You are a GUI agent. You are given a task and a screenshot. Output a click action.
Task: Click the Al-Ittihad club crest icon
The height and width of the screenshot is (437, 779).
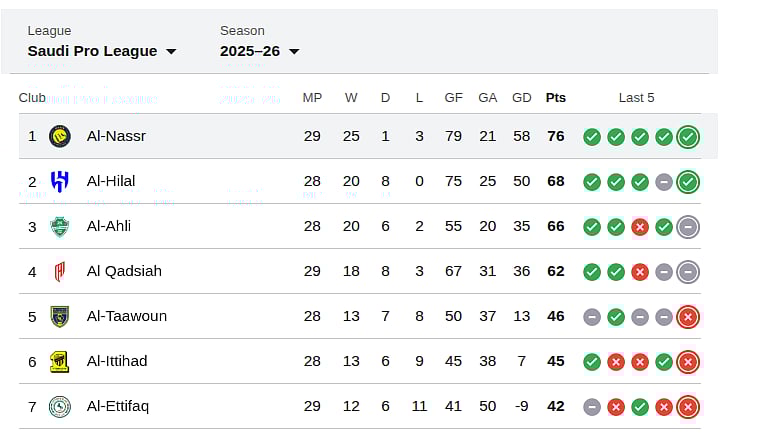pyautogui.click(x=60, y=361)
